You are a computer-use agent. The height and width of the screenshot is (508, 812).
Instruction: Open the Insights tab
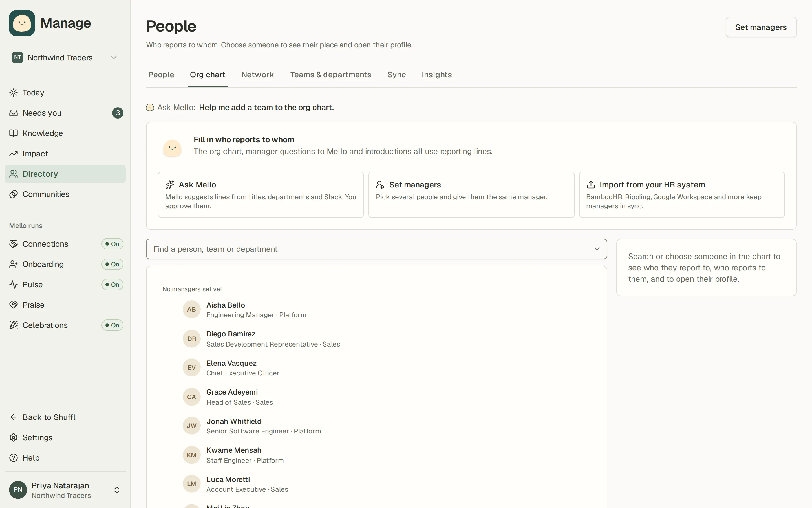coord(436,75)
